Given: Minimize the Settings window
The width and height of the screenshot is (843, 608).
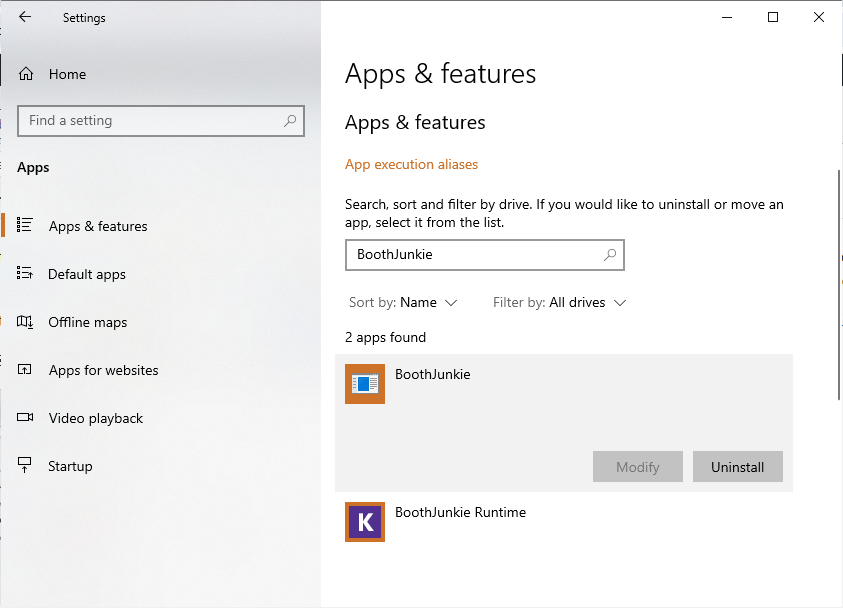Looking at the screenshot, I should (x=727, y=17).
